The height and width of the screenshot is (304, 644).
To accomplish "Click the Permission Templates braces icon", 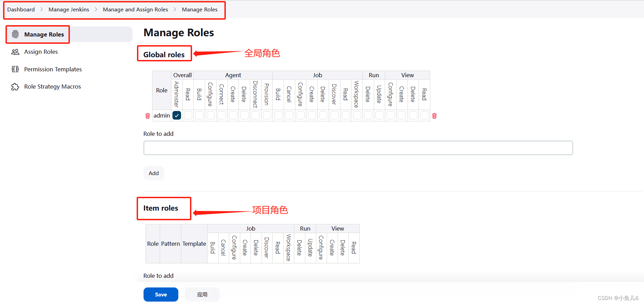I will click(15, 69).
